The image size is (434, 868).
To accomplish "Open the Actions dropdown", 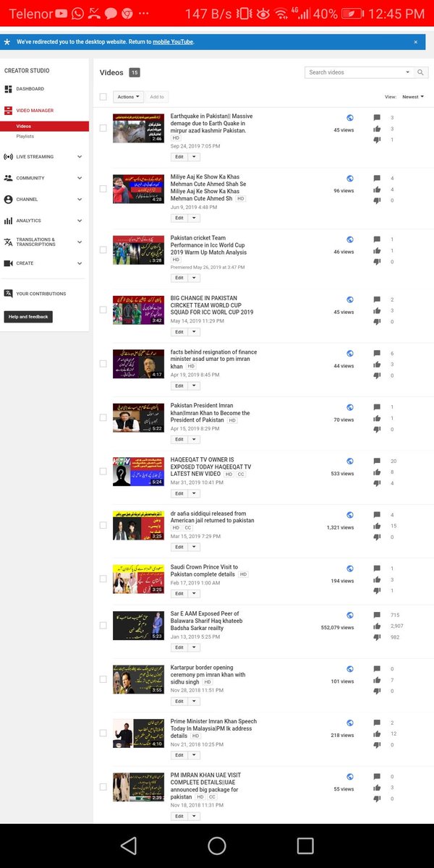I will (x=128, y=96).
